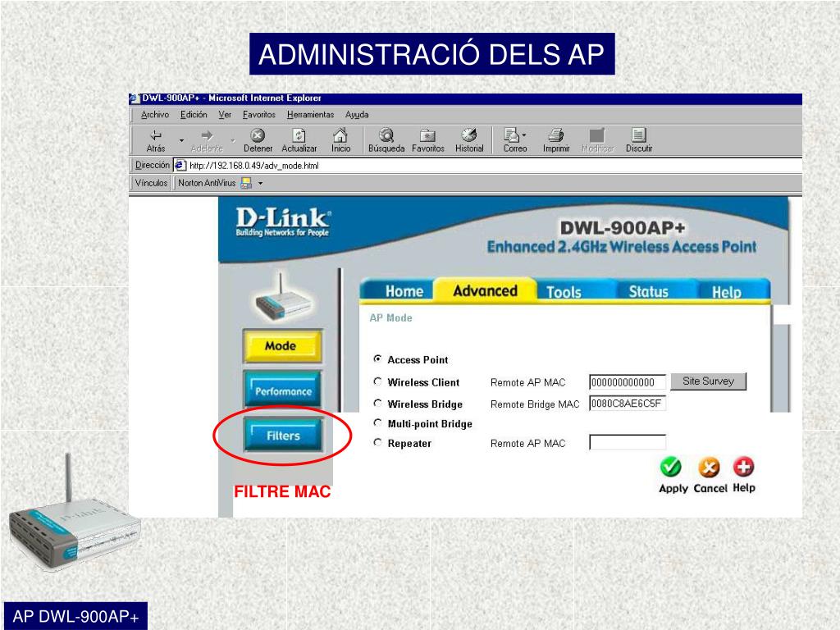Click the Remote Bridge MAC field
The width and height of the screenshot is (840, 630).
click(x=628, y=404)
